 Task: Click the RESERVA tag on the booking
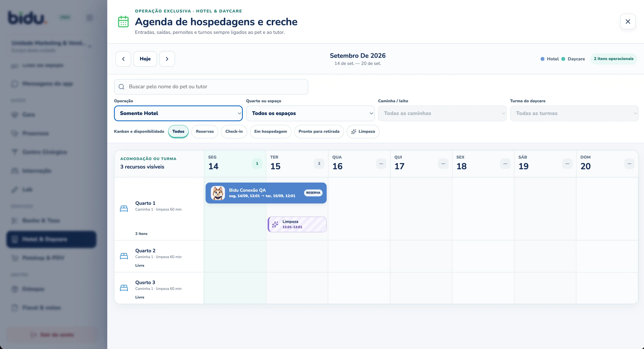pos(313,193)
